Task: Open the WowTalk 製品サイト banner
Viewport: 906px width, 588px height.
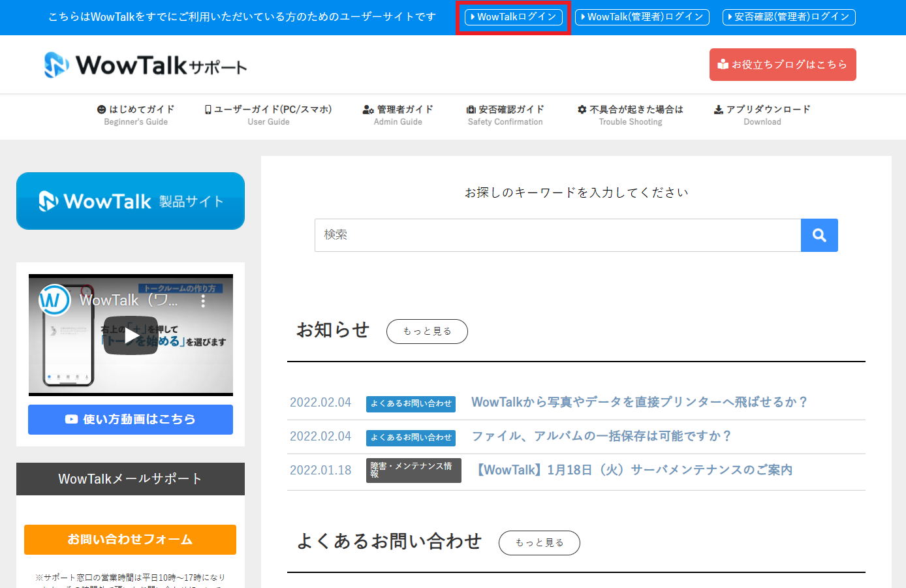Action: coord(131,201)
